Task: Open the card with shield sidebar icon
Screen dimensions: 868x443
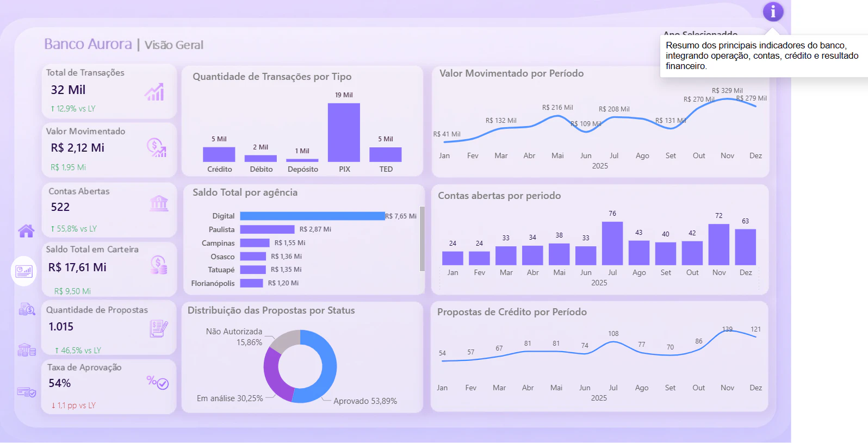Action: [26, 392]
